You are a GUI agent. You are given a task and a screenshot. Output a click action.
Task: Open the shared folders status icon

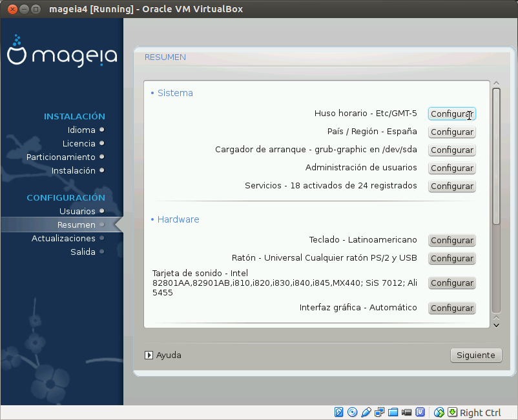(x=393, y=412)
